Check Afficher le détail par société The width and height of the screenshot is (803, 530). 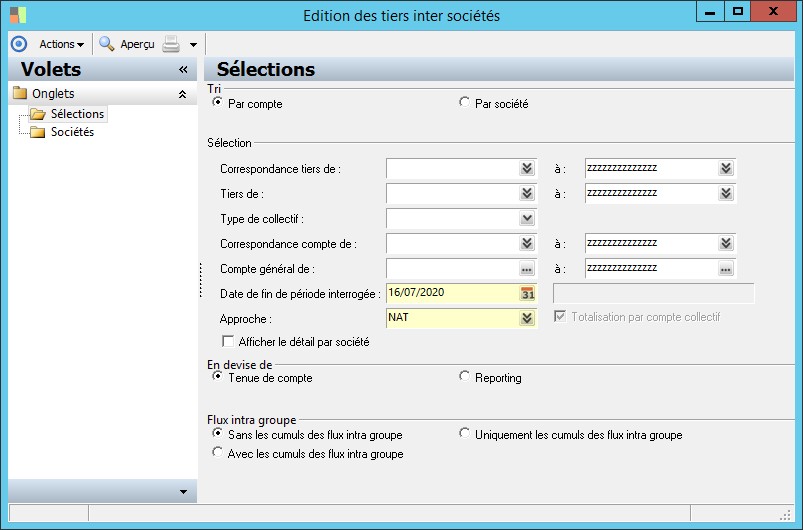pos(228,342)
